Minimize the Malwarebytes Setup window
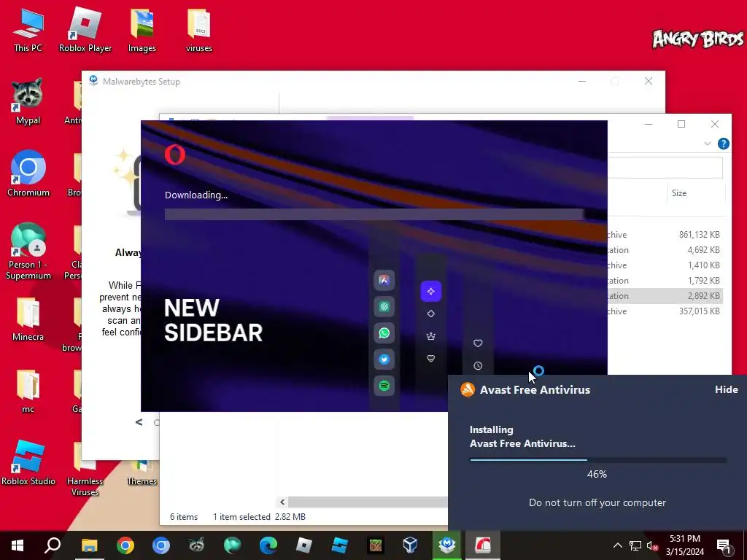 (x=582, y=81)
